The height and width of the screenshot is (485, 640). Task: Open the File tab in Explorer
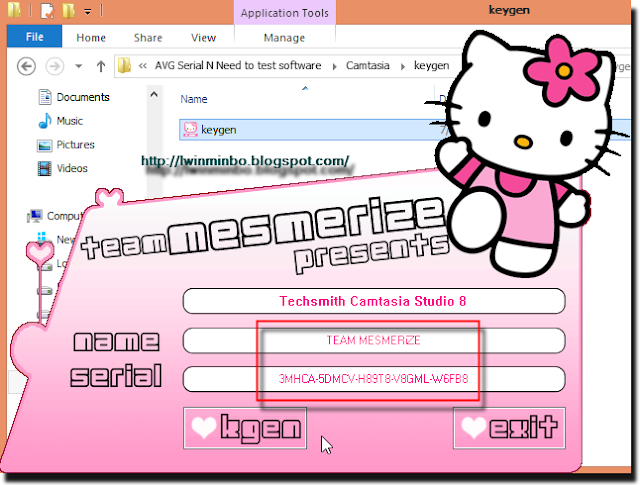click(34, 37)
